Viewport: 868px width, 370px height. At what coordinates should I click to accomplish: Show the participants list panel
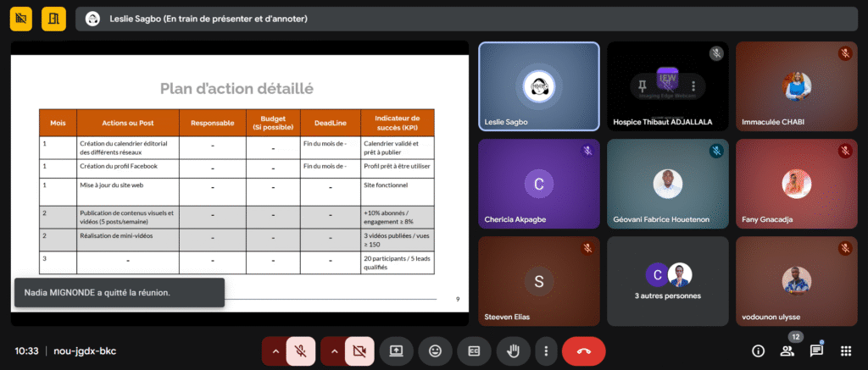(x=787, y=351)
